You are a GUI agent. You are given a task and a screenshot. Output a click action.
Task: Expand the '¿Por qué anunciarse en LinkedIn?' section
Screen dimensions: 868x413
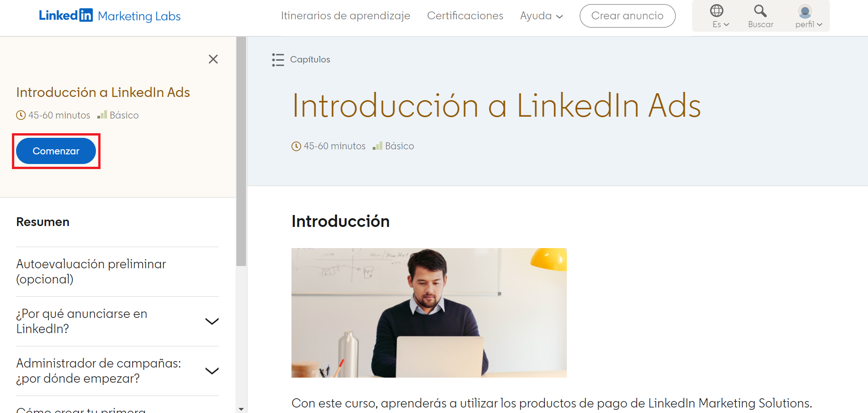(x=212, y=321)
